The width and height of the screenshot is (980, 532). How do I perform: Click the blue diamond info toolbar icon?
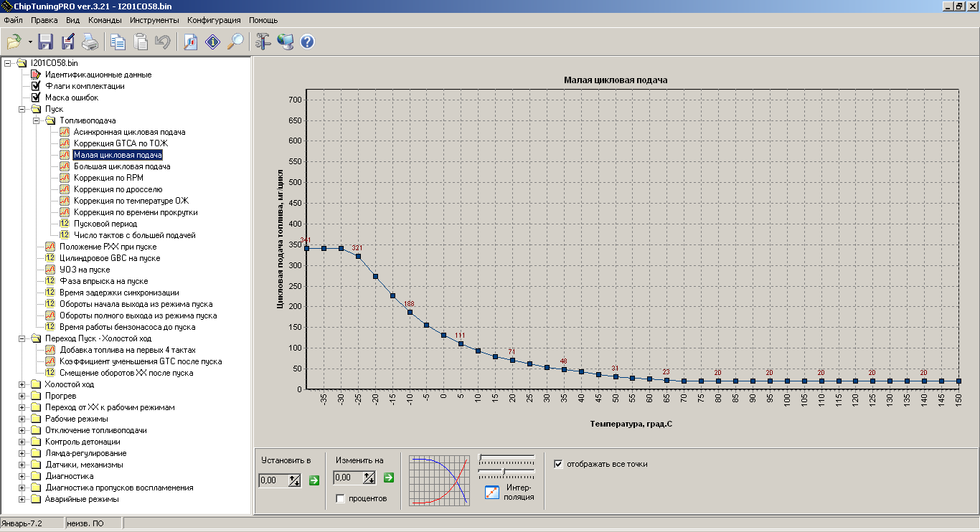pos(212,42)
